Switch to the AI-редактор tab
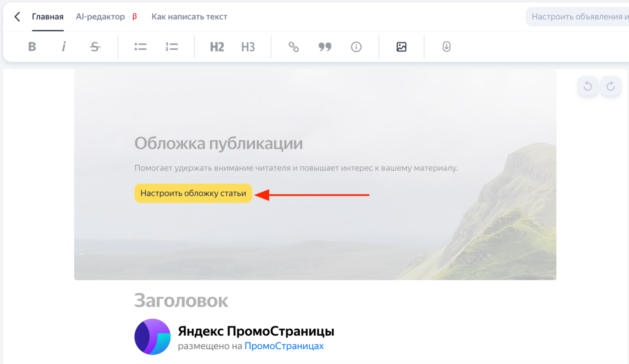This screenshot has width=629, height=364. click(100, 17)
